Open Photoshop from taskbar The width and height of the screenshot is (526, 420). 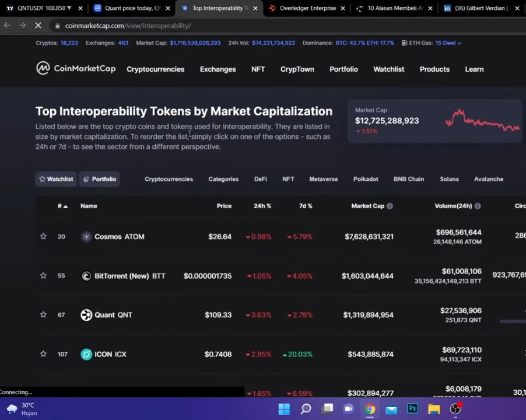413,408
